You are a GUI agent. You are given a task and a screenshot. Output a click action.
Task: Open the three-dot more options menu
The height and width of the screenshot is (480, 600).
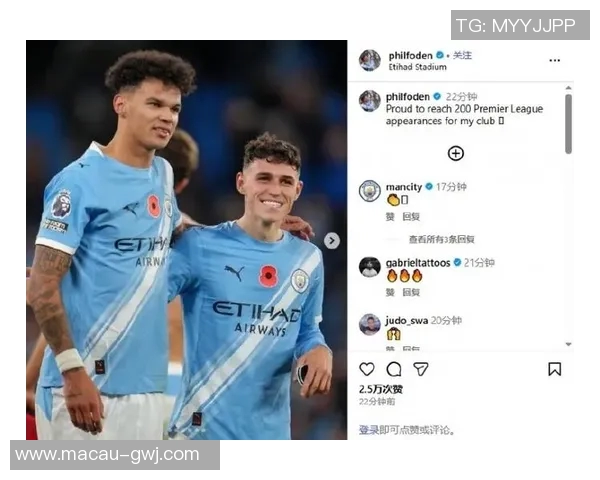click(554, 60)
